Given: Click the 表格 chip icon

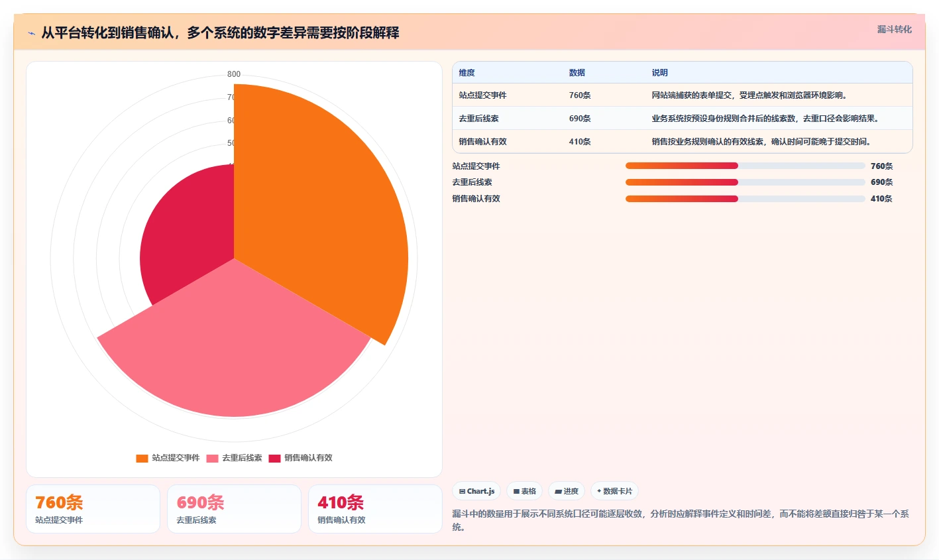Looking at the screenshot, I should click(x=516, y=492).
